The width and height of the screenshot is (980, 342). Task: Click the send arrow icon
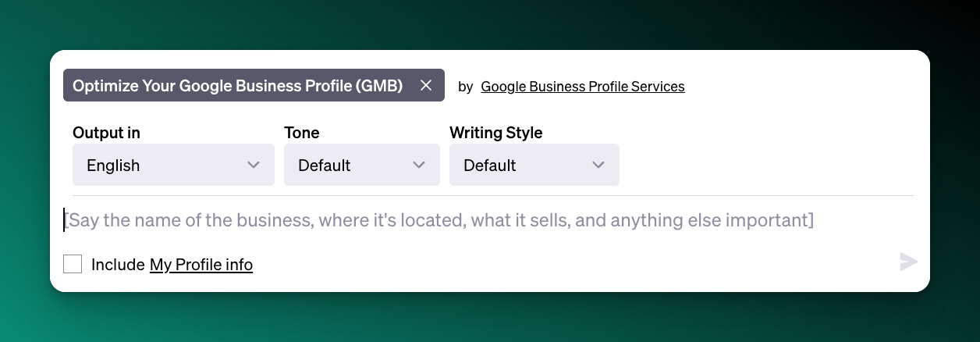coord(908,262)
